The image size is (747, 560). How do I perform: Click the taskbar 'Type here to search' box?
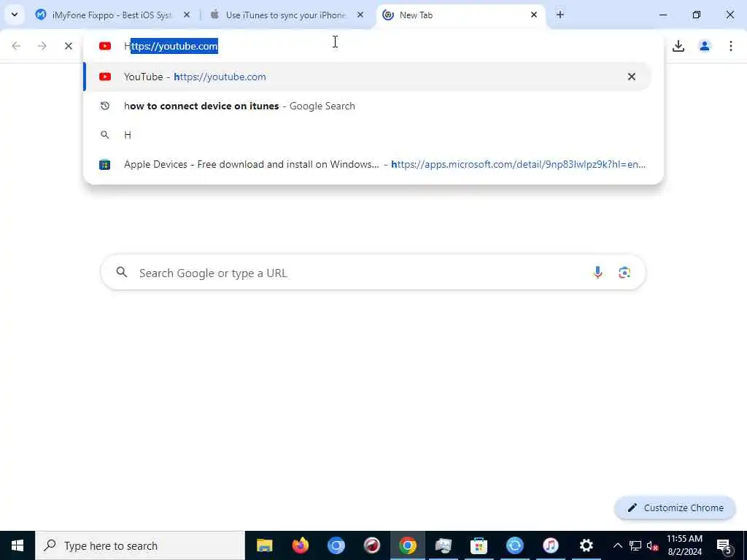140,545
